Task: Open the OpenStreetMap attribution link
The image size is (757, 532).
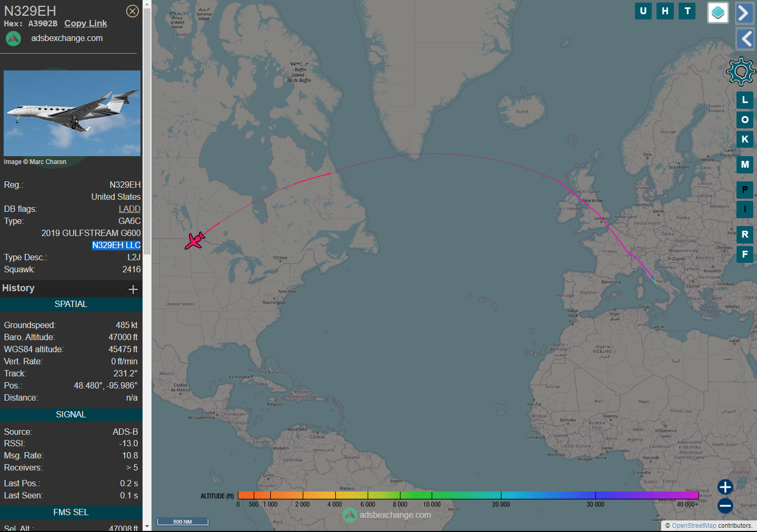Action: pyautogui.click(x=694, y=526)
